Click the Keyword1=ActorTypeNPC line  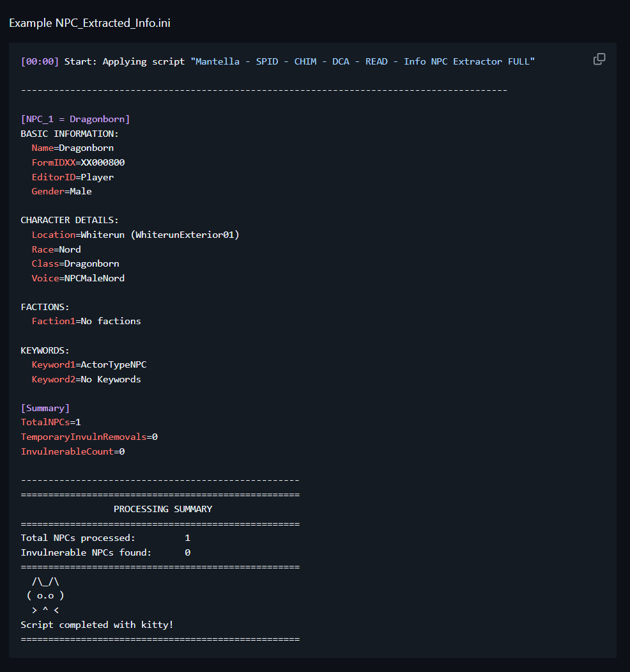[89, 364]
